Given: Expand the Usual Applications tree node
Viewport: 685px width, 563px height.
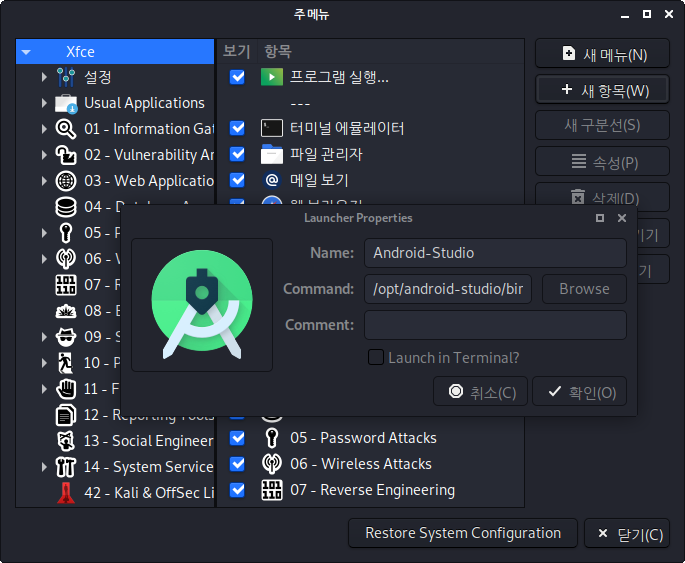Looking at the screenshot, I should (x=44, y=103).
